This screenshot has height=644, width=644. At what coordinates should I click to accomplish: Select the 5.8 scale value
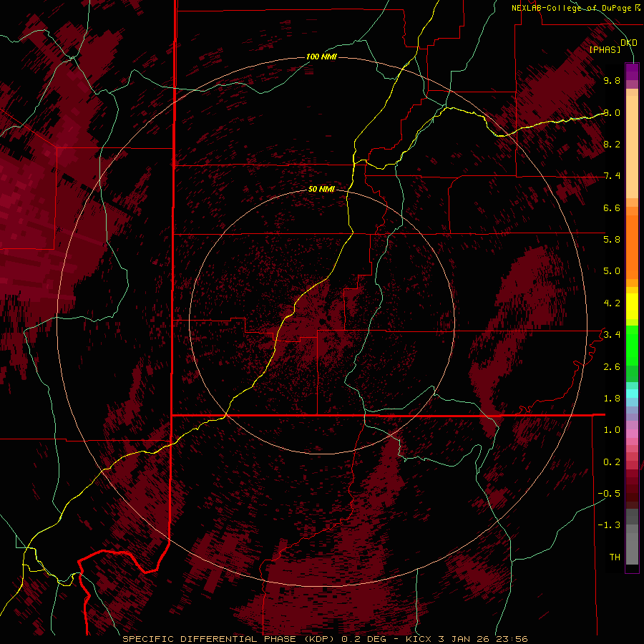pos(612,239)
